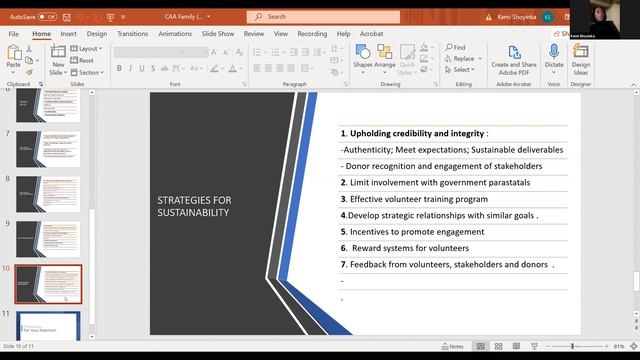Go to the Slide Show tab
Image resolution: width=640 pixels, height=360 pixels.
point(218,34)
